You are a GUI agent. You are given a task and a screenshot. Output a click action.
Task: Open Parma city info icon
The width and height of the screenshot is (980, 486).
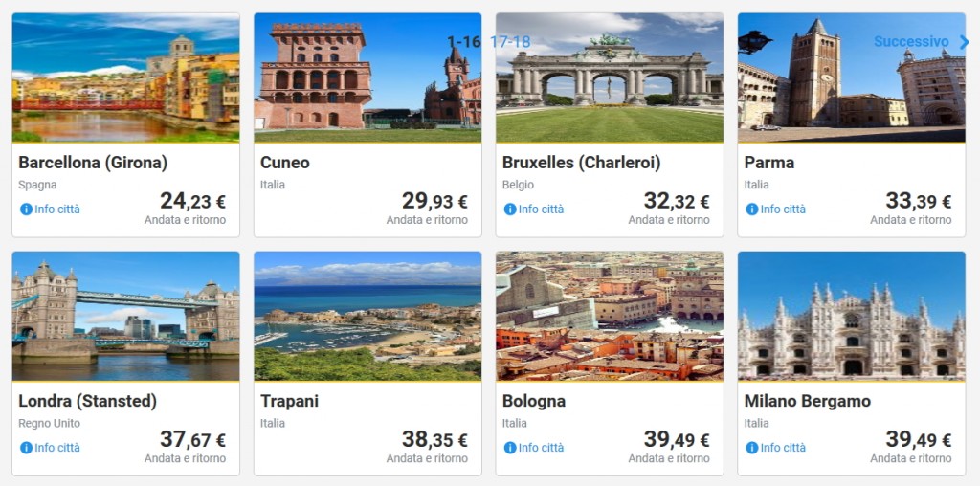(x=752, y=210)
